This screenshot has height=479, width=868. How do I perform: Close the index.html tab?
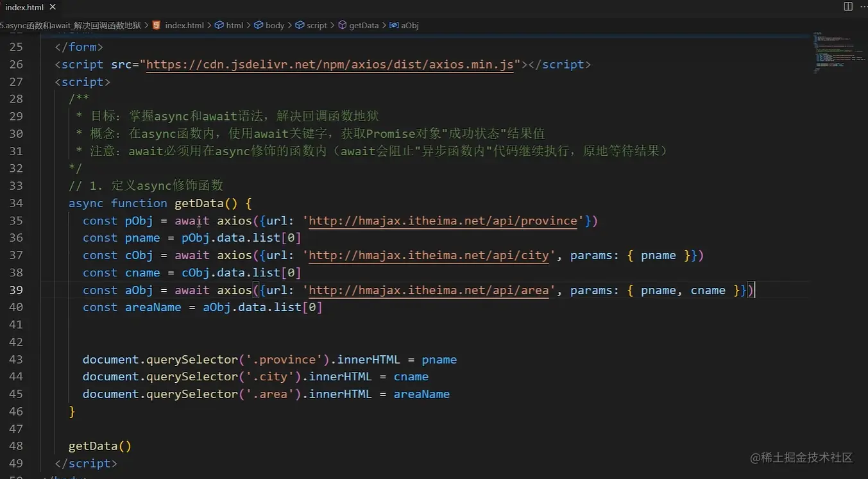click(52, 7)
